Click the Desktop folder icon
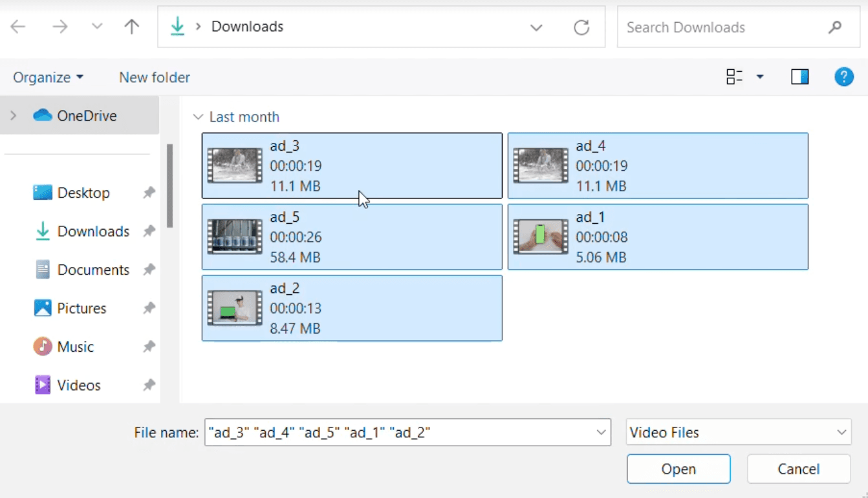Image resolution: width=868 pixels, height=498 pixels. pyautogui.click(x=43, y=193)
